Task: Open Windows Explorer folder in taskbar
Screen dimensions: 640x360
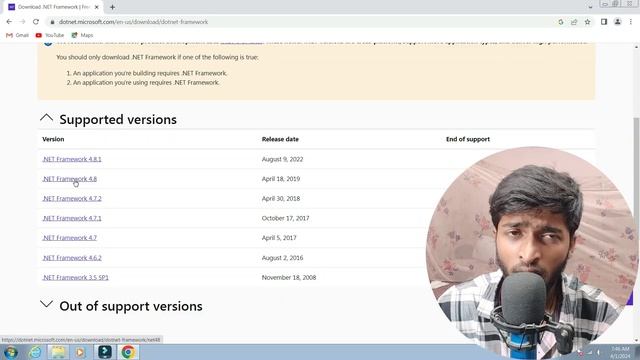Action: (58, 352)
